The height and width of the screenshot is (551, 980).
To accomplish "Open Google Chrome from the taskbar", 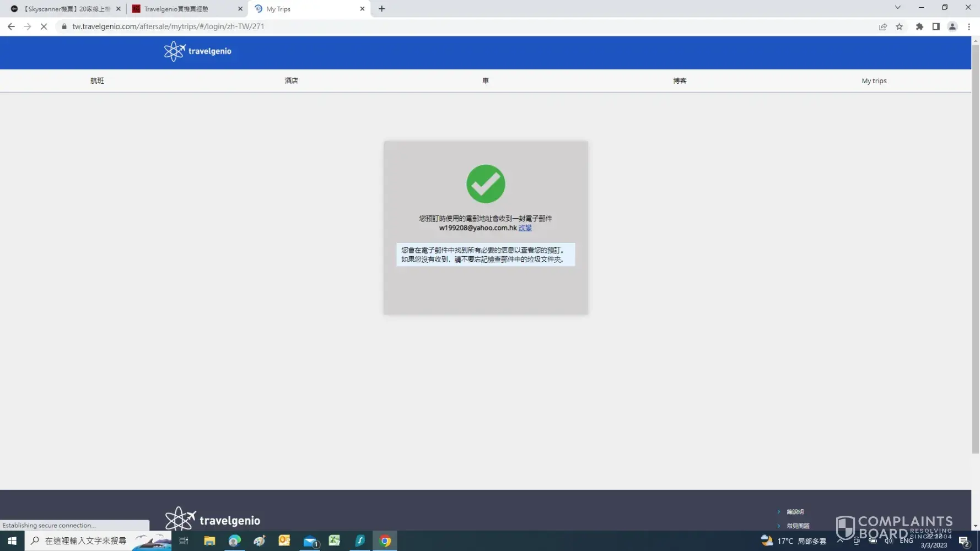I will tap(385, 541).
